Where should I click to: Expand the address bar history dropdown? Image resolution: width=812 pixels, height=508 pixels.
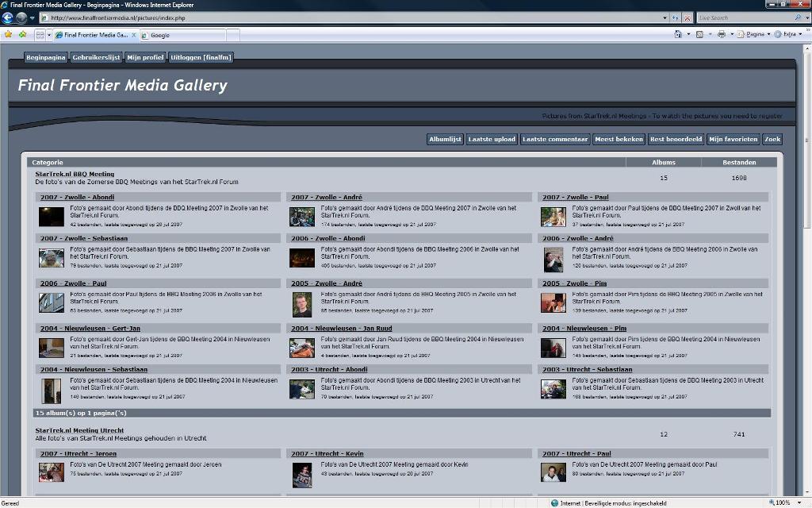click(x=665, y=17)
